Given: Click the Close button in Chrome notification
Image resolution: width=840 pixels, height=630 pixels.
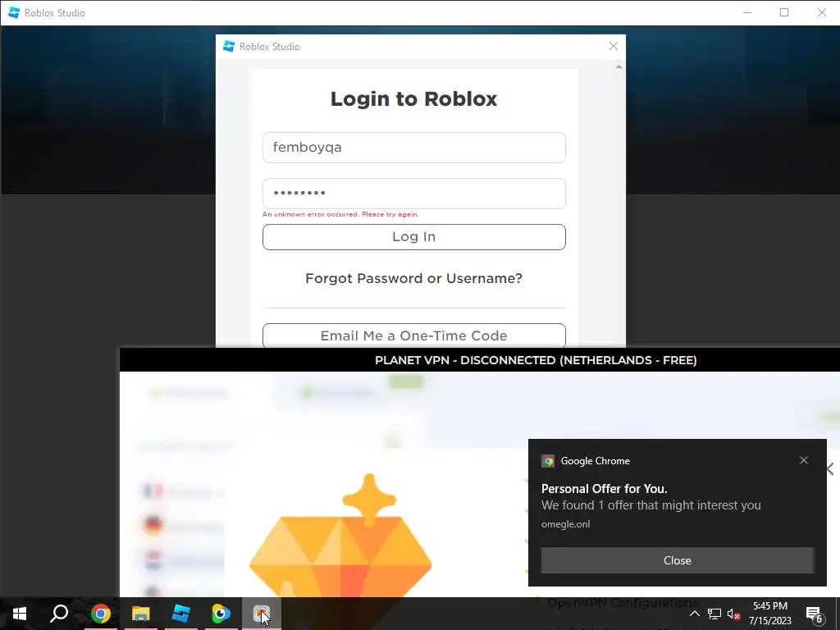Looking at the screenshot, I should pyautogui.click(x=677, y=560).
